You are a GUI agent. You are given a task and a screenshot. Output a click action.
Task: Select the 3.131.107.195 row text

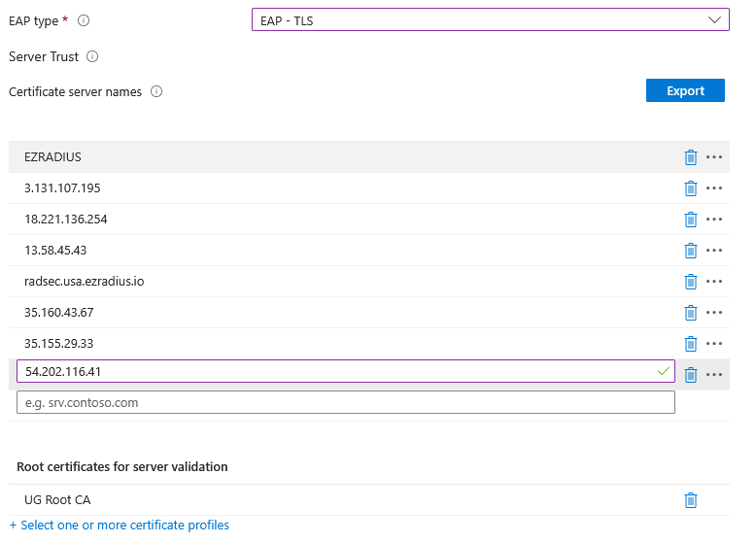click(x=62, y=188)
